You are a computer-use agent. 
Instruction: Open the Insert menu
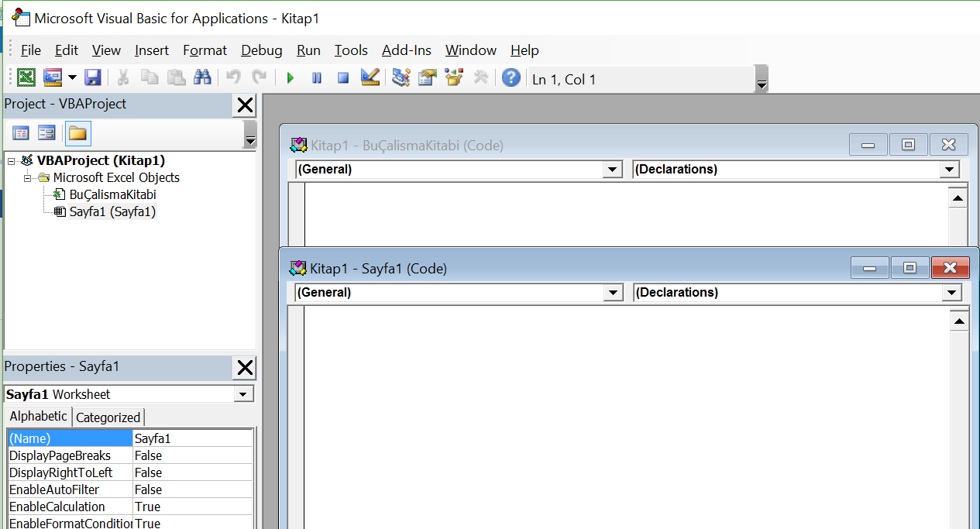point(152,50)
